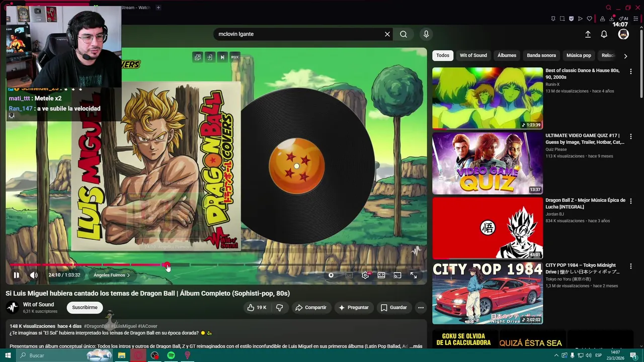Open the YouTube create/upload icon
Screen dimensions: 644x362
pos(588,34)
